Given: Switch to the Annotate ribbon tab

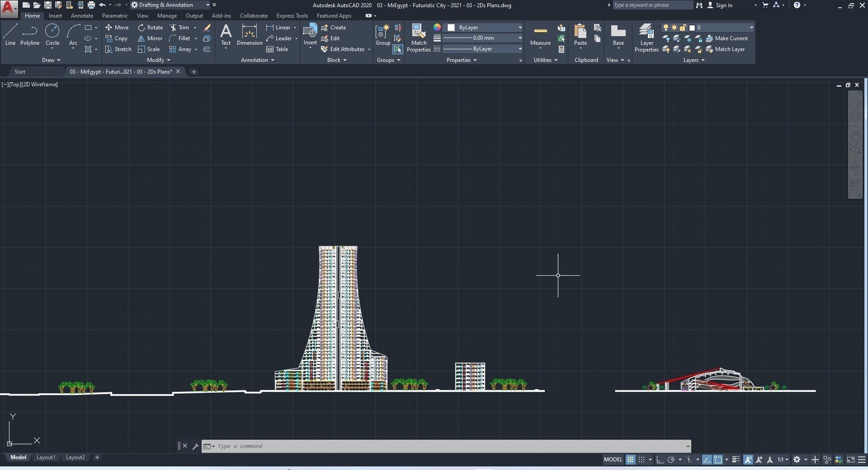Looking at the screenshot, I should (x=82, y=16).
